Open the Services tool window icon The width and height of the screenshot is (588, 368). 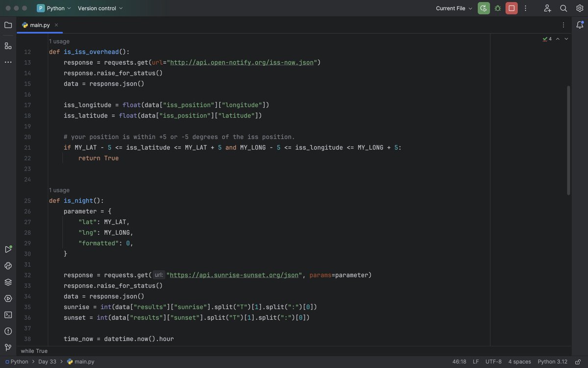pyautogui.click(x=8, y=298)
